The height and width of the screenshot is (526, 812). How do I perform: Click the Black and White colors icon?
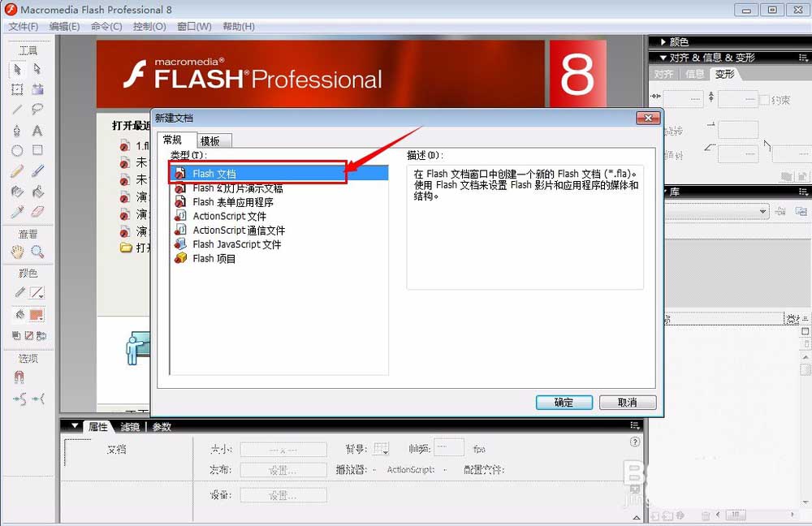coord(16,335)
